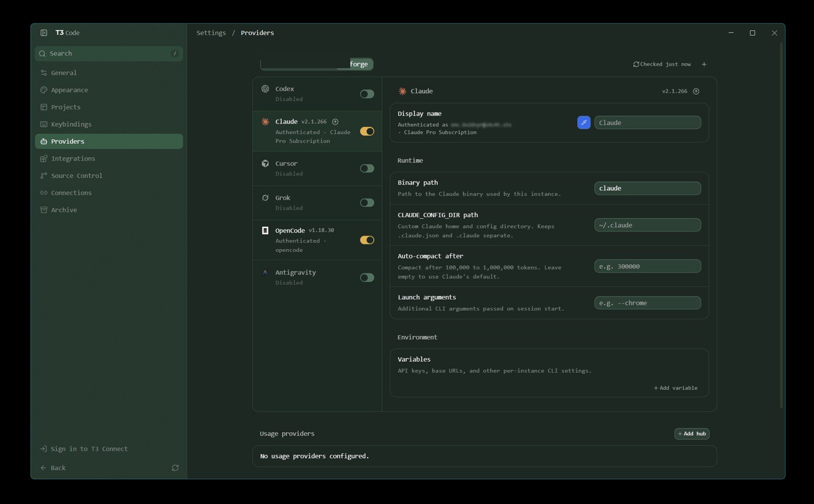Enable the Grok provider toggle
Image resolution: width=814 pixels, height=504 pixels.
367,203
